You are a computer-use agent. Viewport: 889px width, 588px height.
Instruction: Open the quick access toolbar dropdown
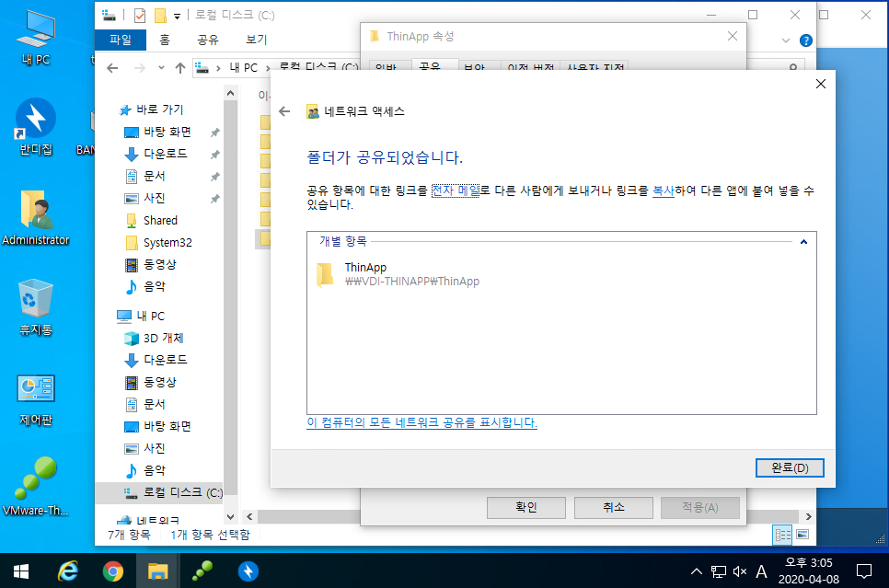(177, 16)
